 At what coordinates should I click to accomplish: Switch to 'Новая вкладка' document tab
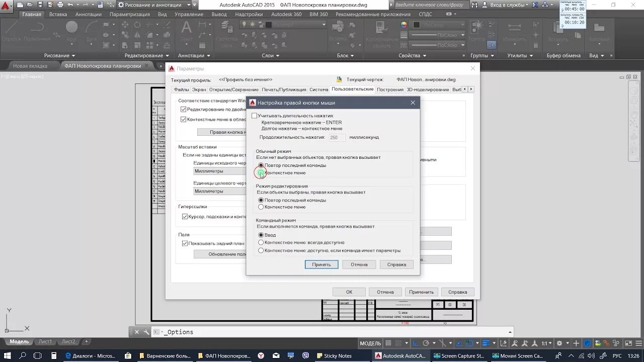click(x=30, y=66)
